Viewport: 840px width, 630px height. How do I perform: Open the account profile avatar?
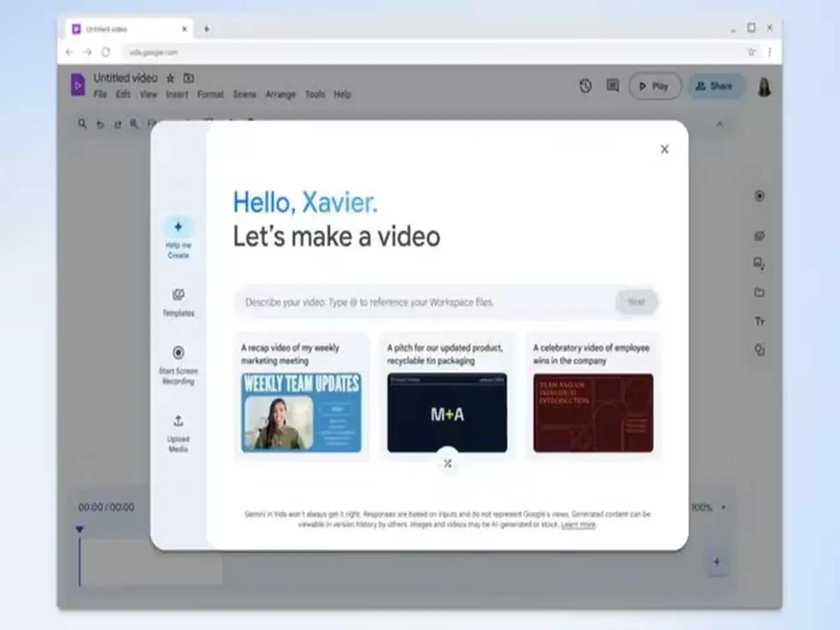[764, 86]
